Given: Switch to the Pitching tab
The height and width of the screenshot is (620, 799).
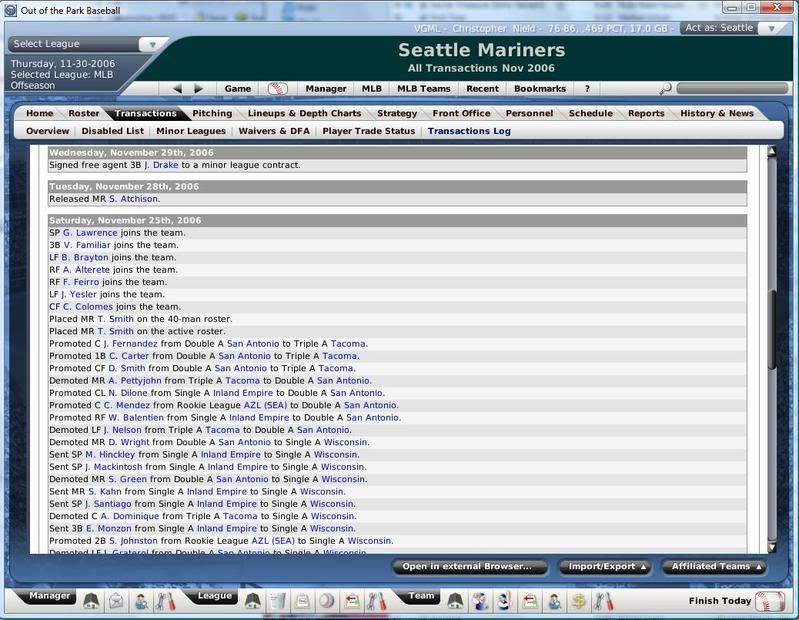Looking at the screenshot, I should pyautogui.click(x=212, y=114).
